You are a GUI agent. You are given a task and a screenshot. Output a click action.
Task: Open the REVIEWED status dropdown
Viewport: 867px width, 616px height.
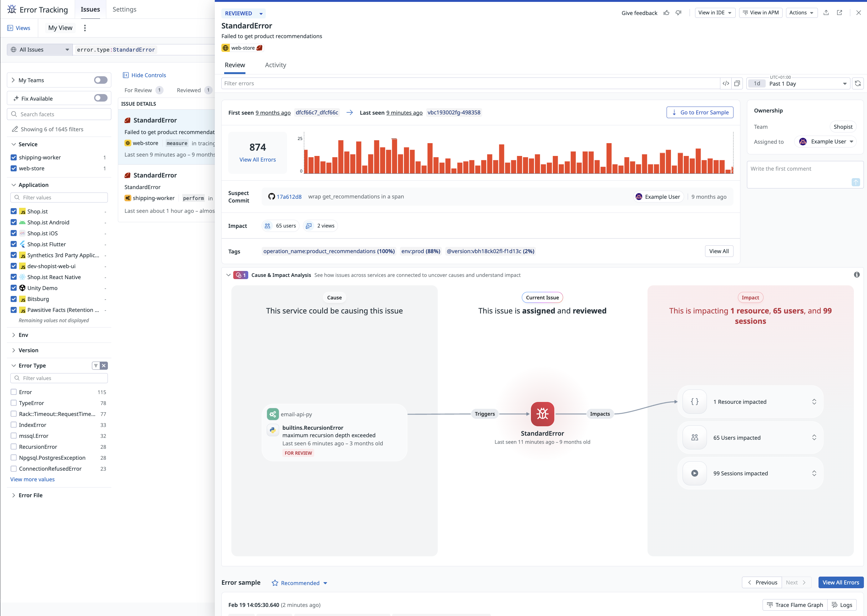[243, 13]
